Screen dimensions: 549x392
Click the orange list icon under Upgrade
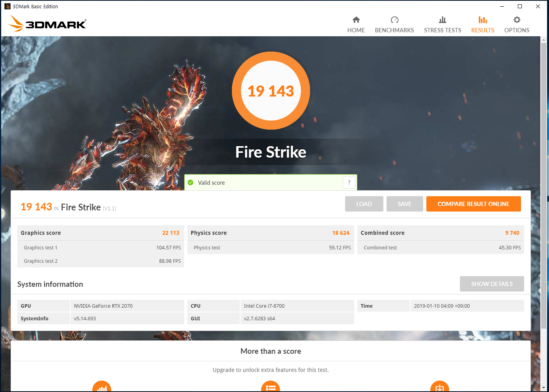pos(271,387)
